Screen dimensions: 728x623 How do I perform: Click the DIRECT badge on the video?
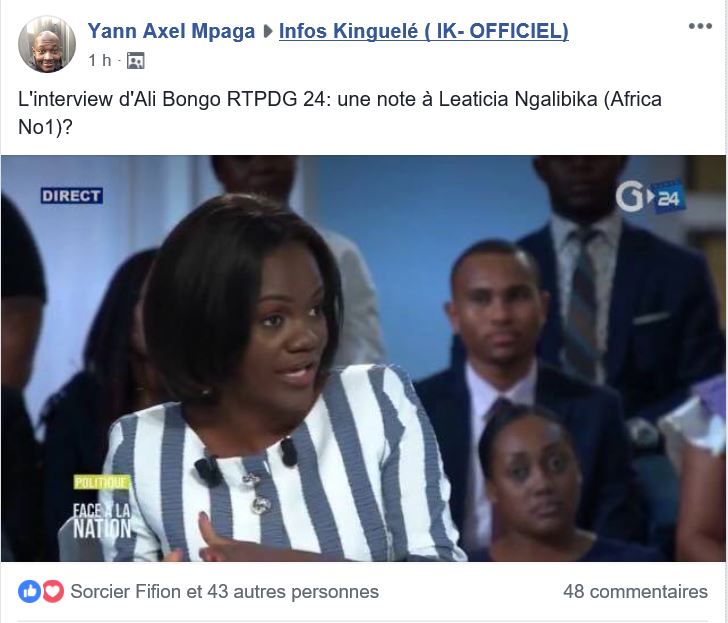click(72, 195)
